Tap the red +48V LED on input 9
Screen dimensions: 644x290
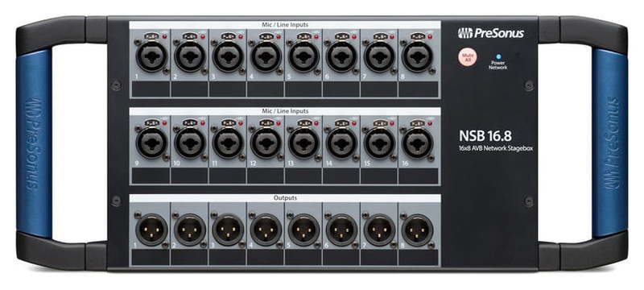(164, 122)
